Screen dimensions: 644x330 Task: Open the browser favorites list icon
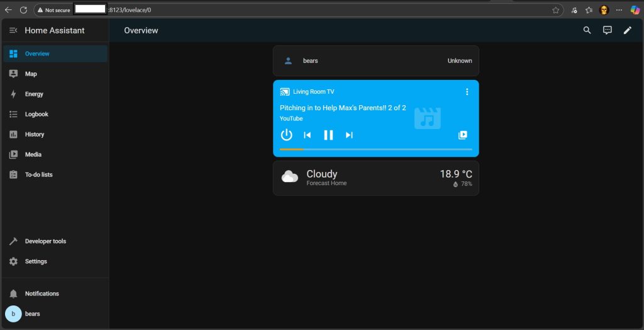click(589, 10)
